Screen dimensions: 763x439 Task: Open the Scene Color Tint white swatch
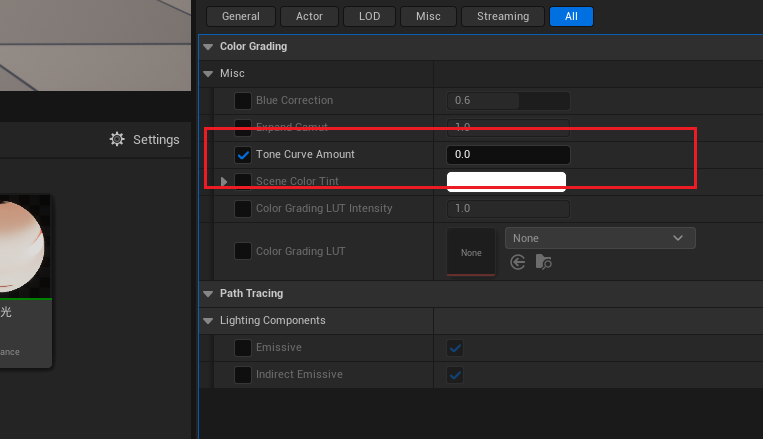click(506, 182)
